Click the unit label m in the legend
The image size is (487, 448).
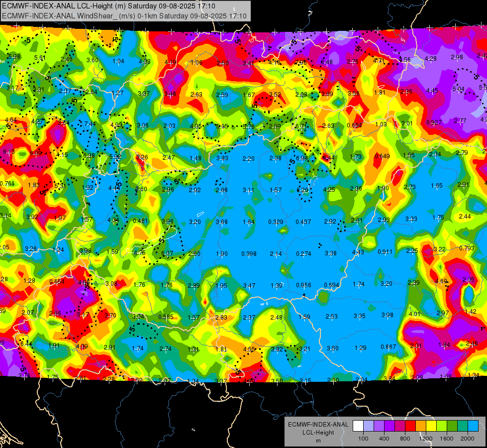[x=318, y=441]
